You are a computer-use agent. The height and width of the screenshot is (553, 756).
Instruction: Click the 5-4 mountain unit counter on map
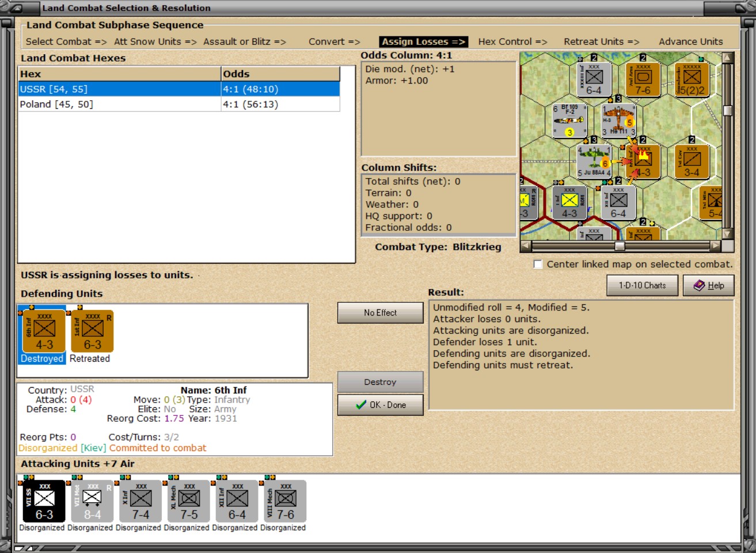click(712, 203)
